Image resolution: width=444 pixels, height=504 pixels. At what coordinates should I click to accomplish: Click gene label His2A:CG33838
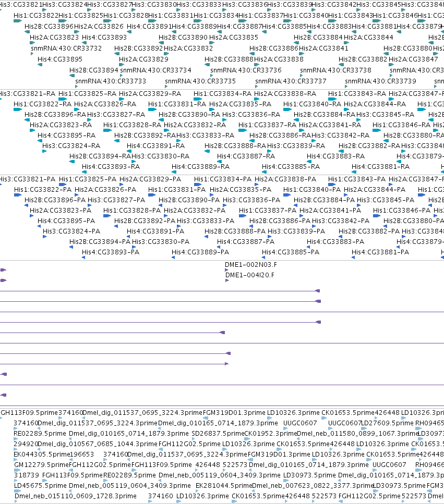click(x=279, y=59)
